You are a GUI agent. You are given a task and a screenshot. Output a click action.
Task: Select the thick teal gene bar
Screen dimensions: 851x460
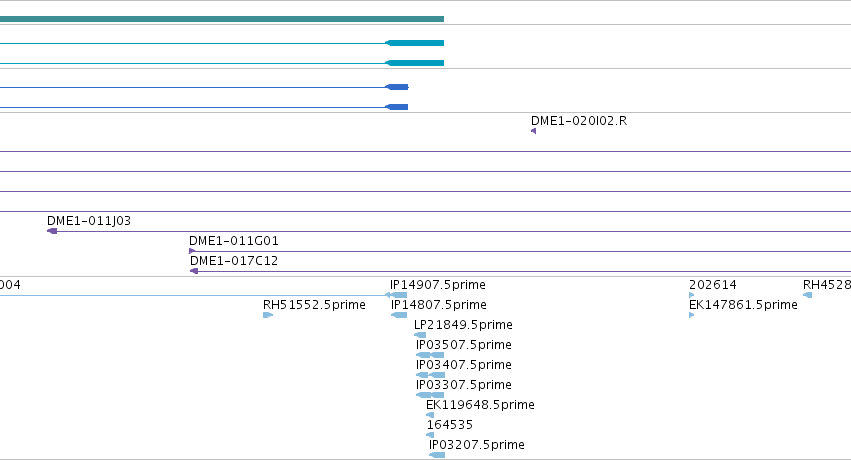(222, 19)
